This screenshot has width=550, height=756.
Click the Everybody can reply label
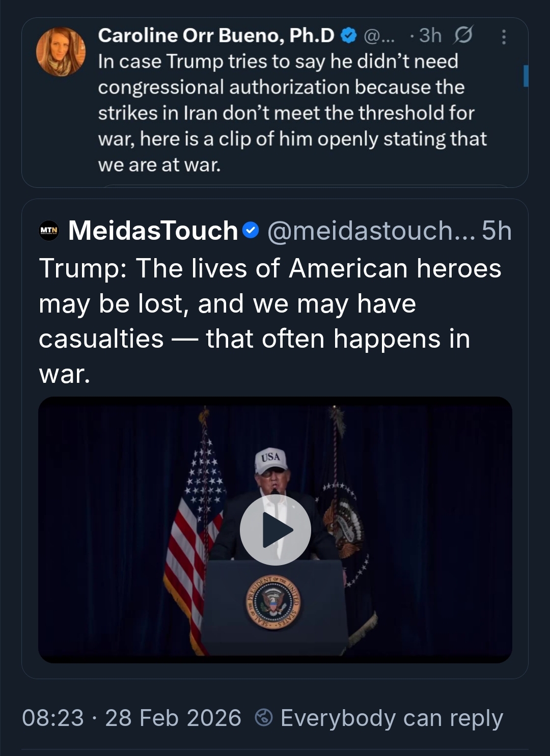(392, 718)
